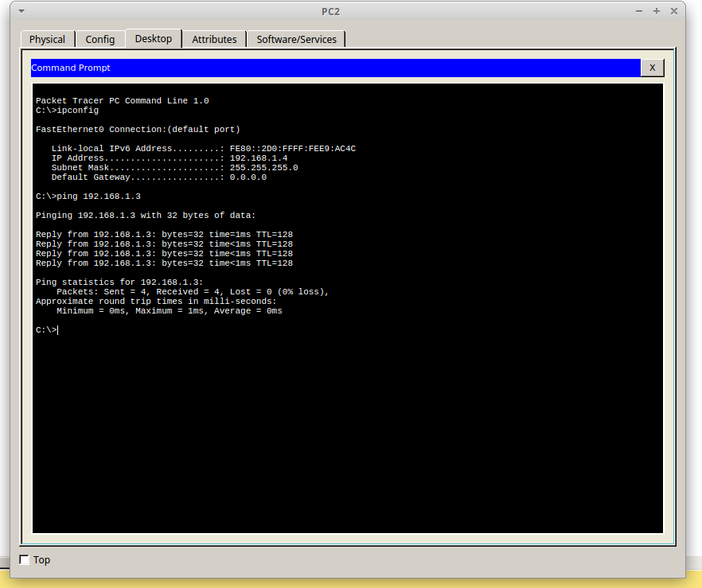
Task: Close the PC2 window
Action: tap(674, 11)
